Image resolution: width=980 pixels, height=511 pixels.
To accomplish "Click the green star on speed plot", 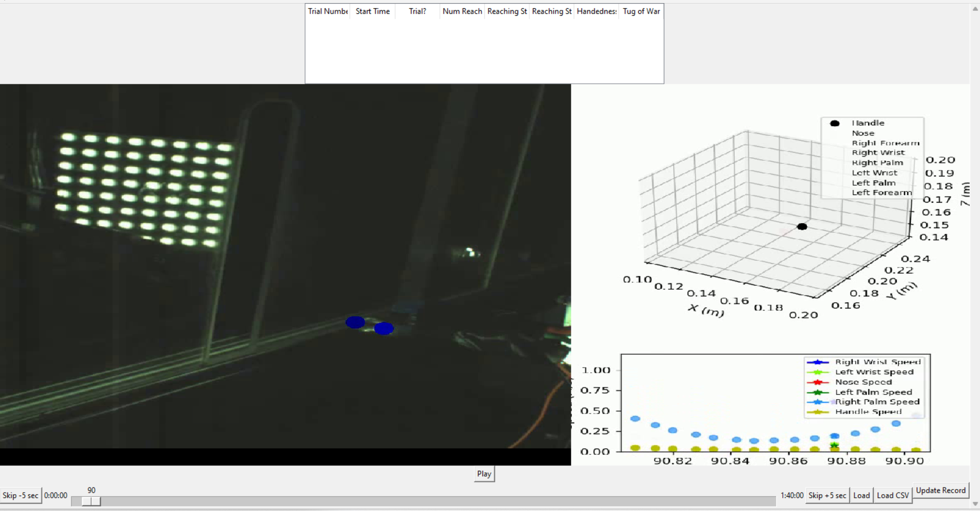I will [834, 446].
